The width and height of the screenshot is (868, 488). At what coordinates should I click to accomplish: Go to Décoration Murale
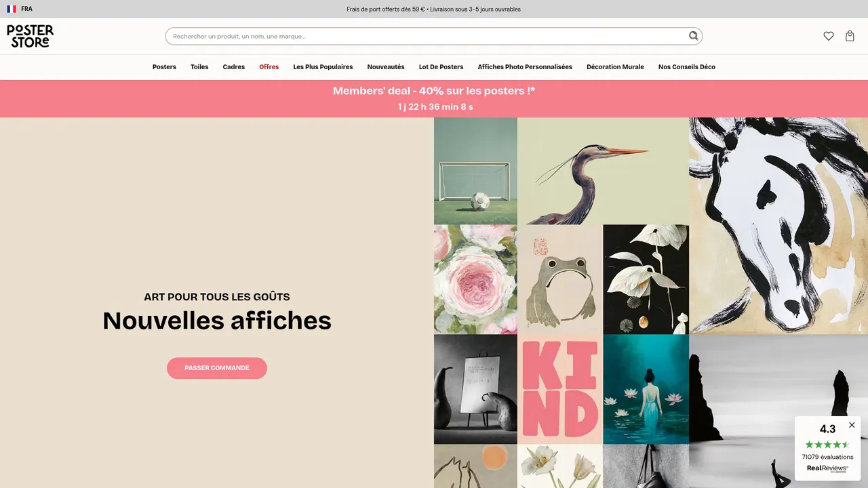click(x=615, y=67)
